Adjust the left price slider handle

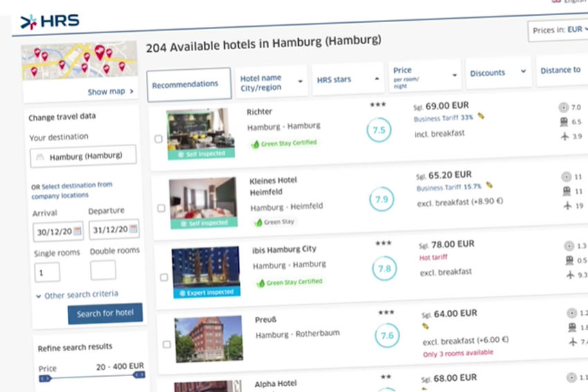coord(45,379)
